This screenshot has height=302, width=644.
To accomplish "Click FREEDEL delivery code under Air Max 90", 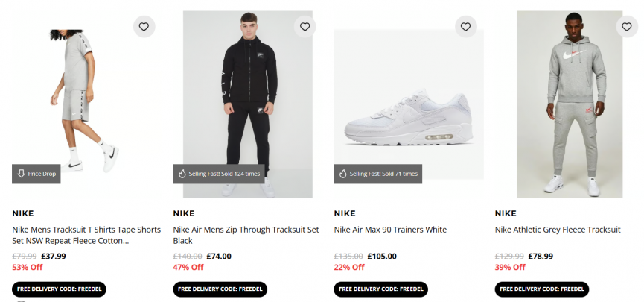I will [380, 289].
